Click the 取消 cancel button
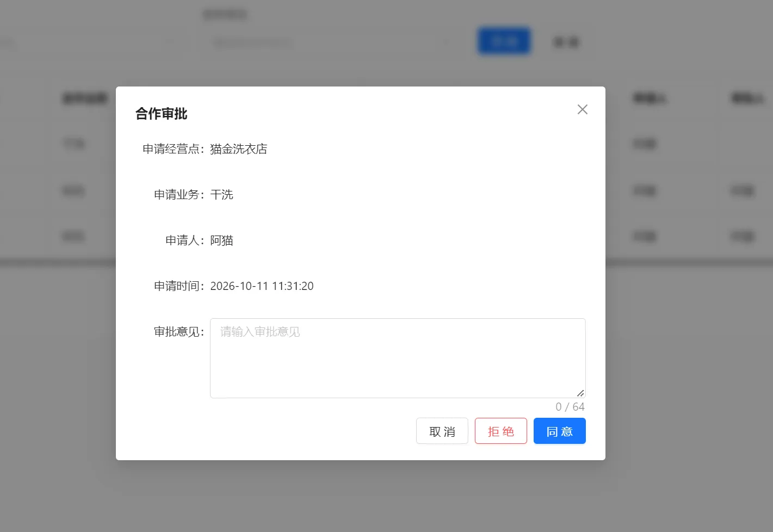This screenshot has width=773, height=532. (442, 431)
